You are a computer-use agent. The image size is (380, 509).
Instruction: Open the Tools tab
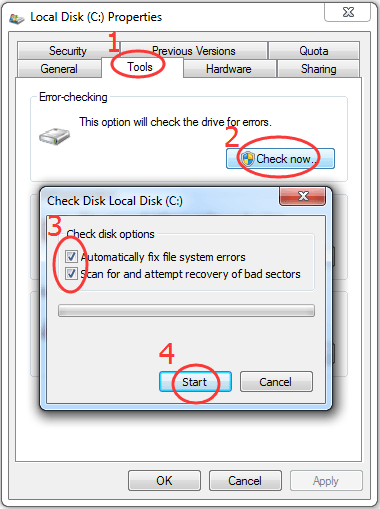(x=140, y=67)
